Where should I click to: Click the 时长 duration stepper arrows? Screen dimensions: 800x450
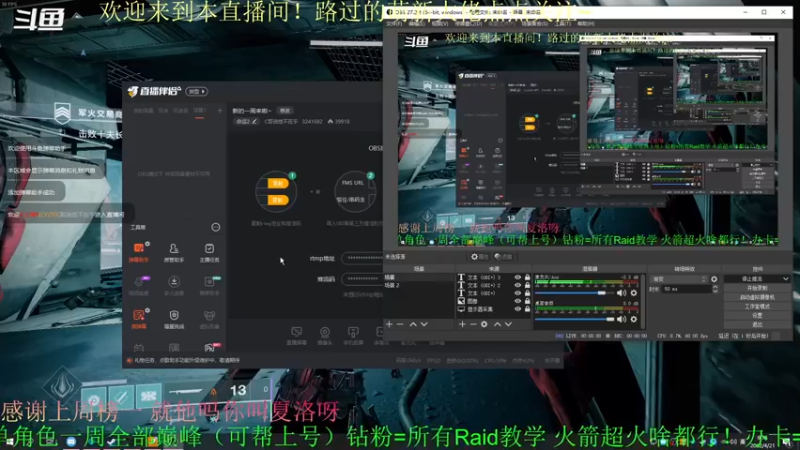[715, 289]
